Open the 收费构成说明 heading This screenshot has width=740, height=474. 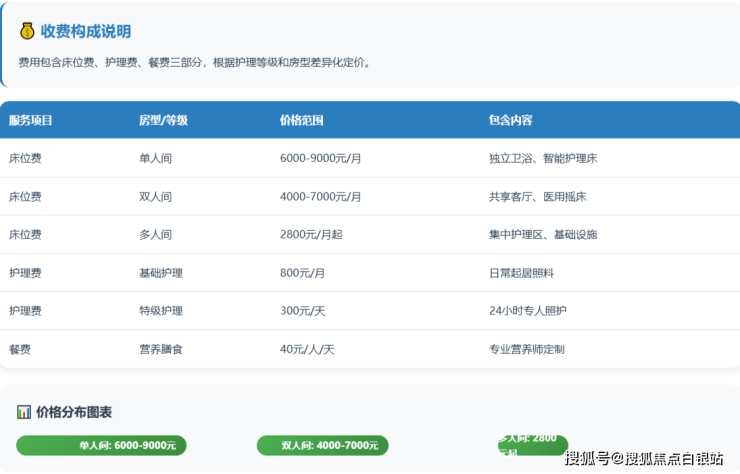tap(86, 32)
